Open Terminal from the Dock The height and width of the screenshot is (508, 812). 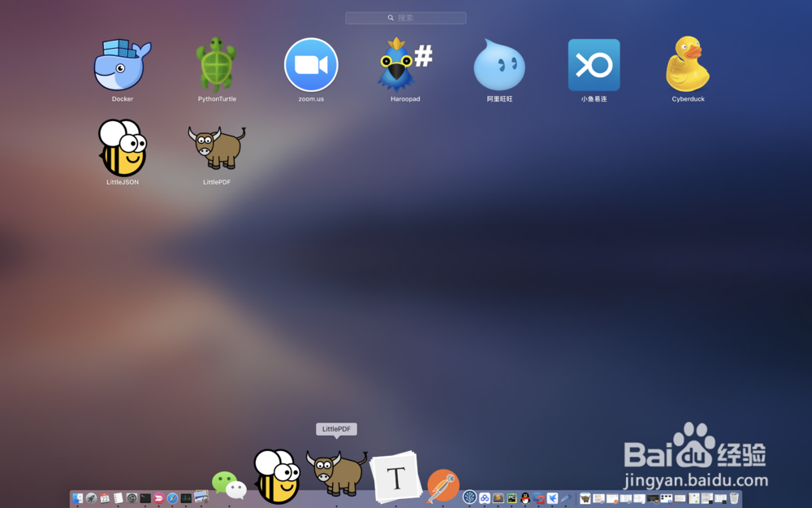pos(145,498)
